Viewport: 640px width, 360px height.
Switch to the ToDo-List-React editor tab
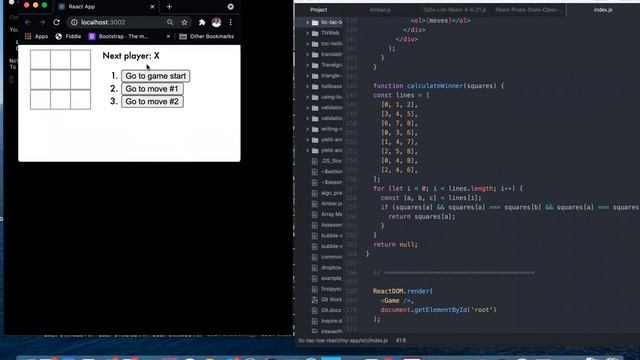pyautogui.click(x=454, y=10)
